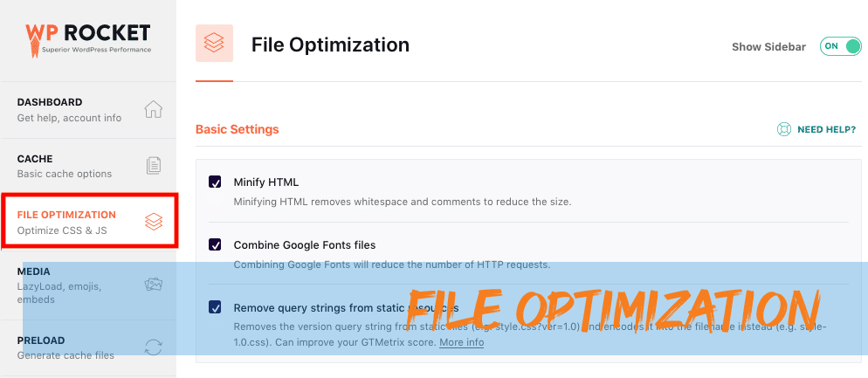Click the Minify HTML label
The width and height of the screenshot is (868, 378).
click(x=266, y=182)
